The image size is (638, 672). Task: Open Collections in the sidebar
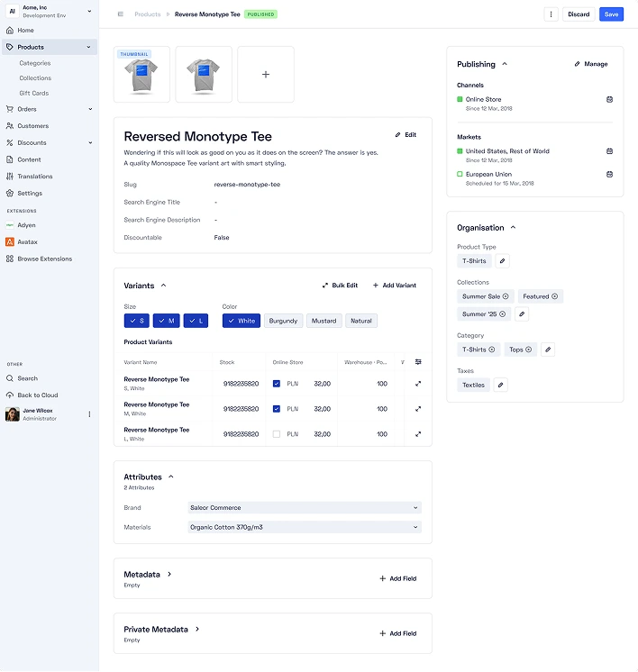point(35,78)
